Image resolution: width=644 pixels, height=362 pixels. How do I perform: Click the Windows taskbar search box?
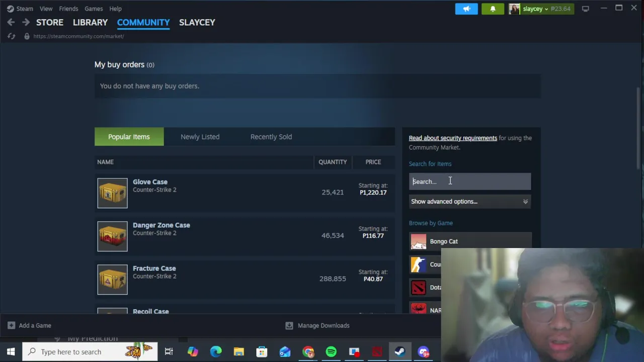tap(91, 352)
